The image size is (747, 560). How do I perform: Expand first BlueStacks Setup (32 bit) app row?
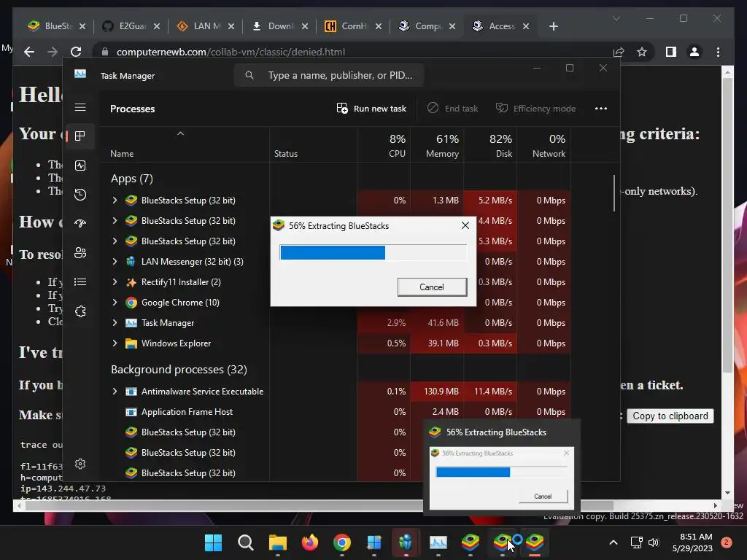115,201
